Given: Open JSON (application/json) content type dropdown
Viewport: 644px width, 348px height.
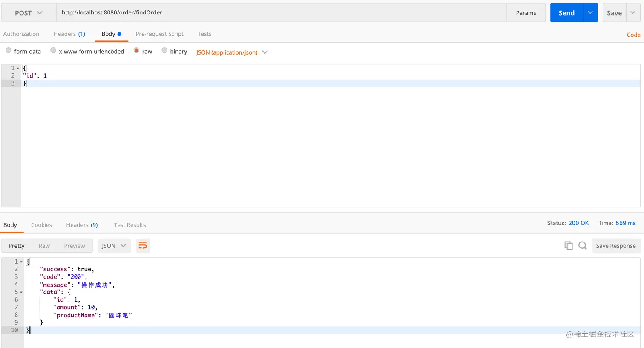Looking at the screenshot, I should (x=232, y=52).
